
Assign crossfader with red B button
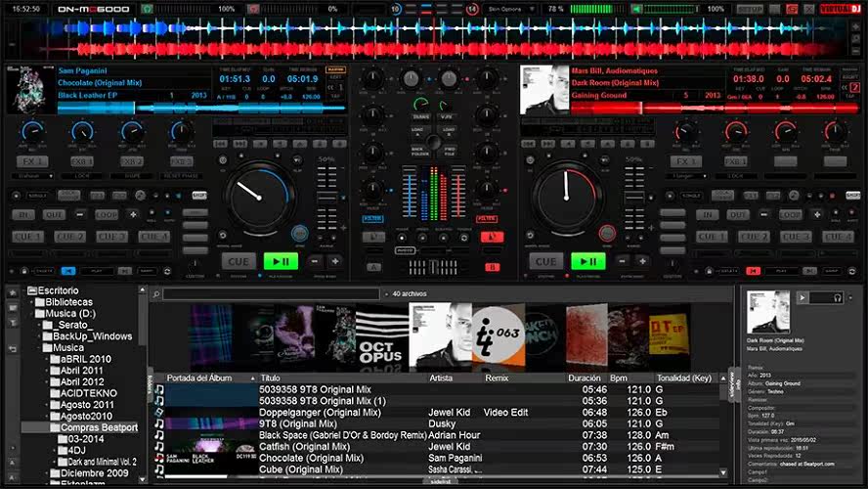point(492,267)
